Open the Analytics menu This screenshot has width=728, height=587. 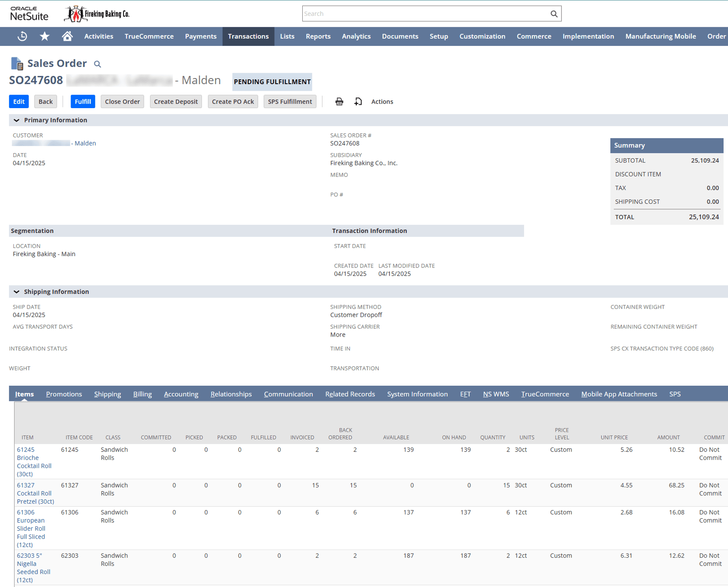coord(356,36)
